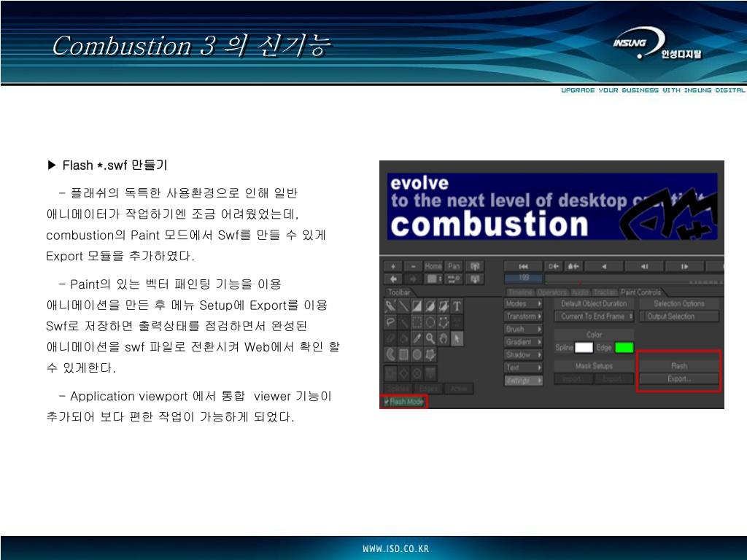Click the Pan viewport button
The width and height of the screenshot is (747, 560).
coord(454,266)
